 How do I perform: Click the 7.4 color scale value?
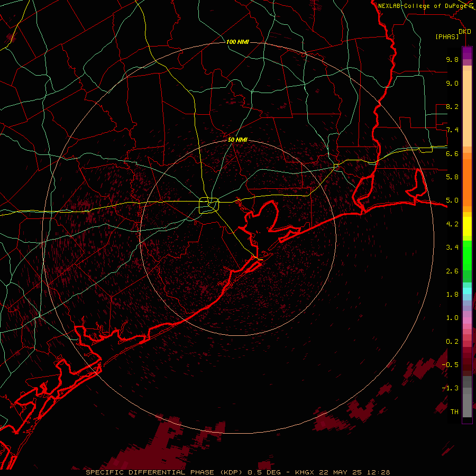click(452, 130)
